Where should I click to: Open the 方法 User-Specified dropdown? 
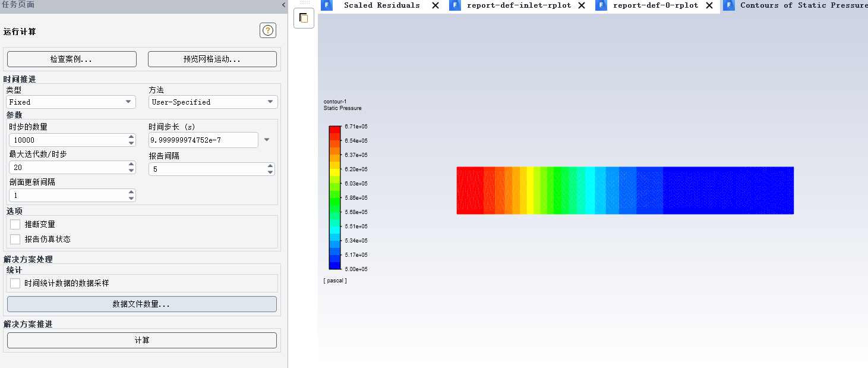tap(213, 102)
